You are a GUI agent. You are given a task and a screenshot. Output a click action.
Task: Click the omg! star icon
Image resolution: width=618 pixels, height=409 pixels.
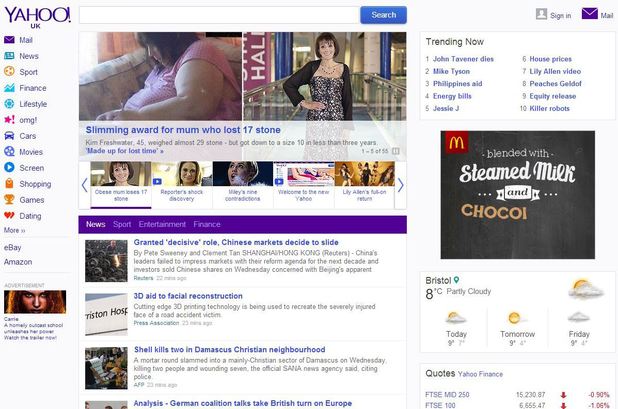(x=9, y=119)
